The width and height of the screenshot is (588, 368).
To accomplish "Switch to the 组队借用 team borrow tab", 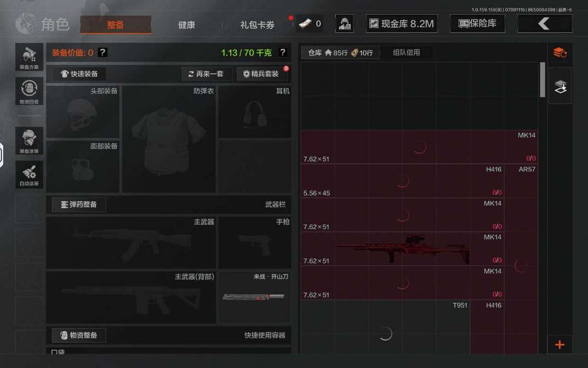I will coord(406,52).
